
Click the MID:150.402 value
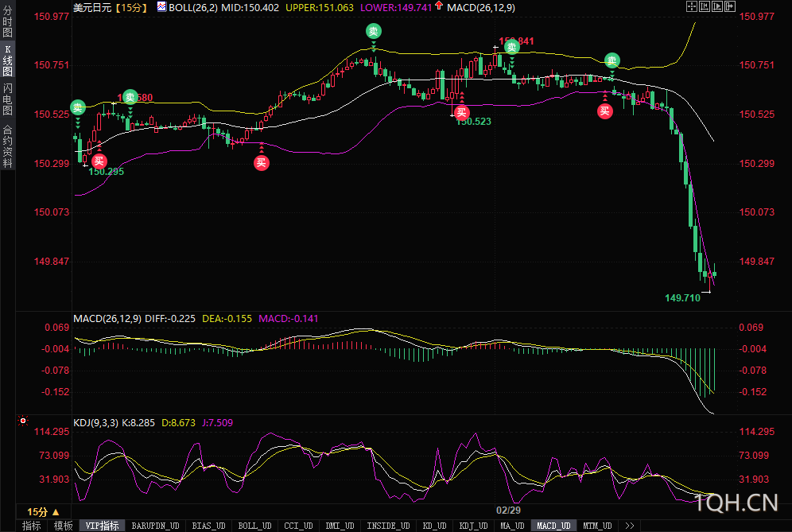click(x=250, y=8)
